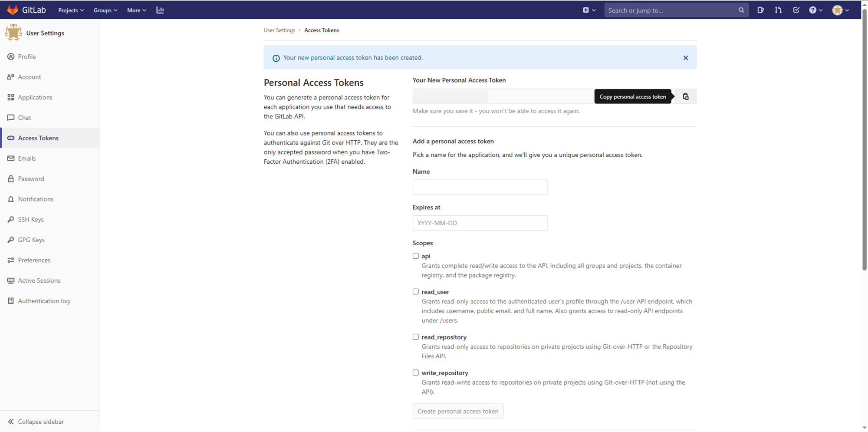Click the search magnifier icon
This screenshot has height=432, width=868.
(x=741, y=10)
